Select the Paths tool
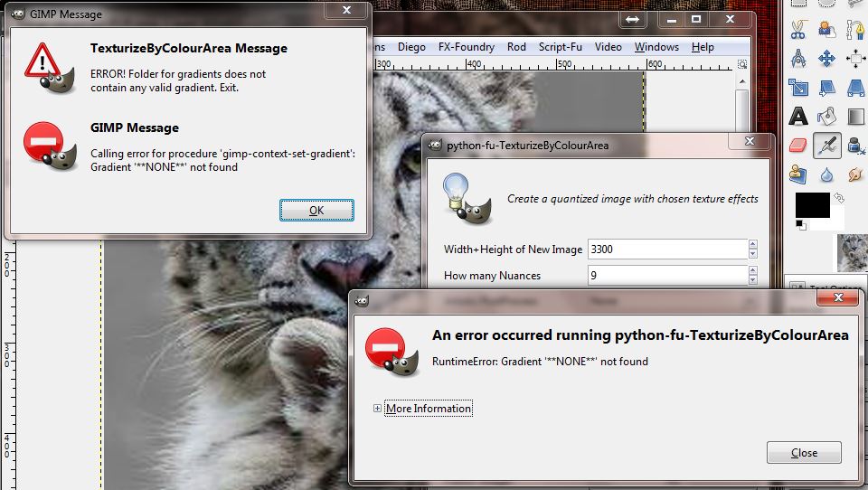 855,29
